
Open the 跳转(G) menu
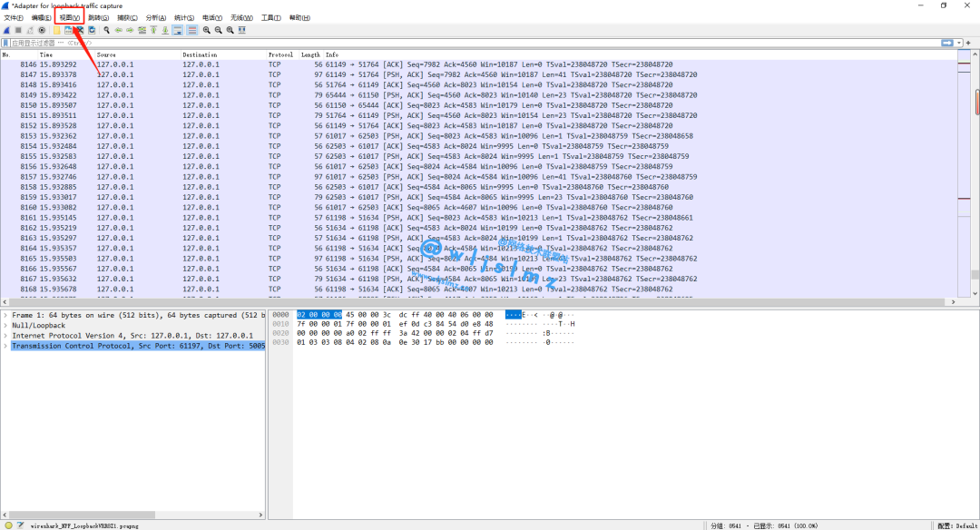point(98,17)
